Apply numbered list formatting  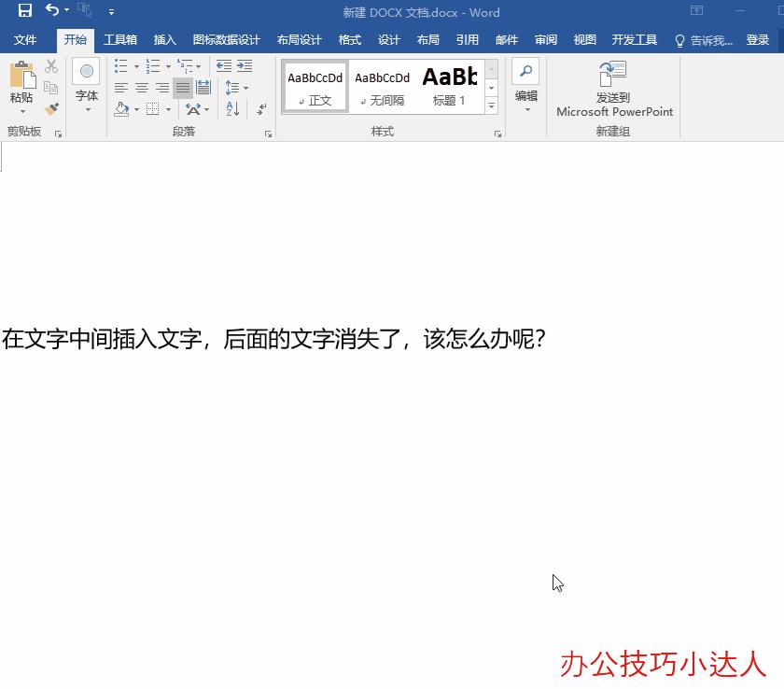[152, 65]
